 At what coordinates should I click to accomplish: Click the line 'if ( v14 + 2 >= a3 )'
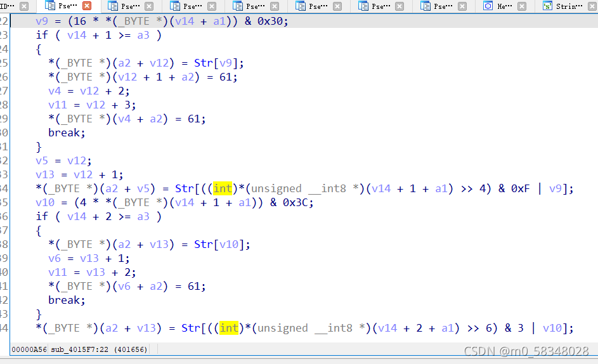click(99, 217)
